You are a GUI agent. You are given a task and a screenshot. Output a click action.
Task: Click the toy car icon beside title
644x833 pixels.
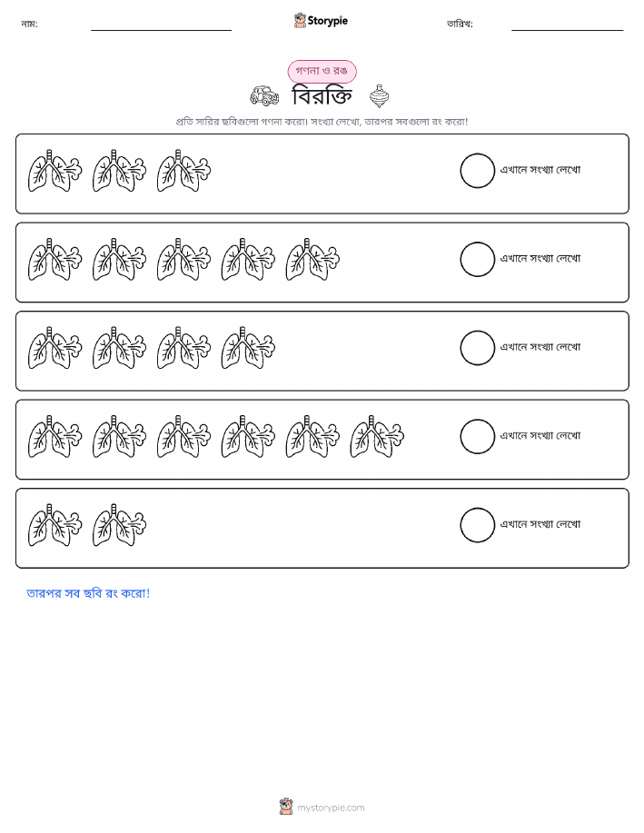click(x=264, y=96)
